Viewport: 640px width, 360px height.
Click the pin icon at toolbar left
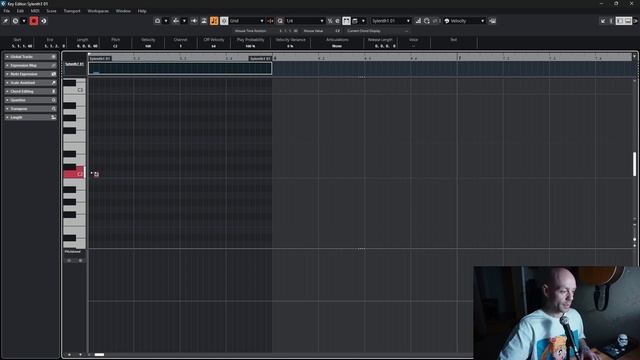pyautogui.click(x=6, y=21)
